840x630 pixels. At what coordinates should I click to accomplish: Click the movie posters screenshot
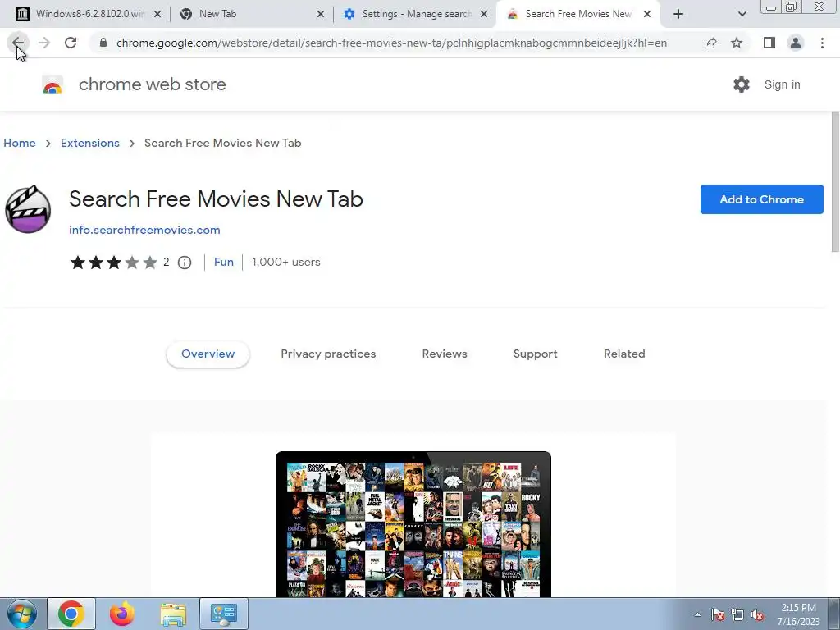tap(413, 524)
